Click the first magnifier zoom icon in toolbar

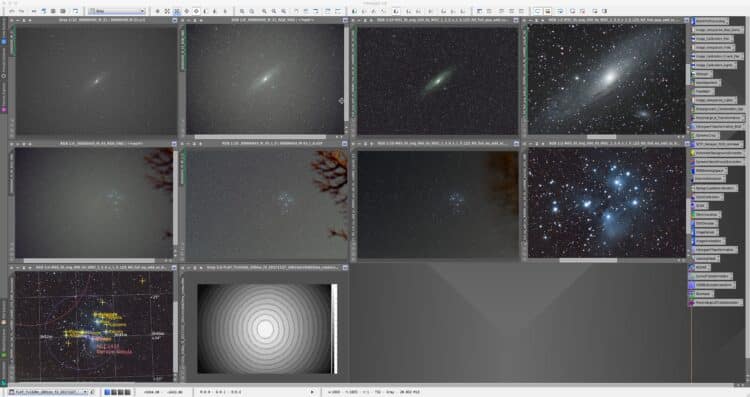[x=242, y=11]
